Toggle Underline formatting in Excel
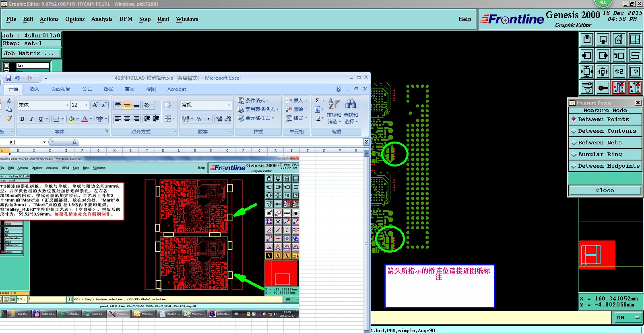Image resolution: width=644 pixels, height=333 pixels. point(41,119)
